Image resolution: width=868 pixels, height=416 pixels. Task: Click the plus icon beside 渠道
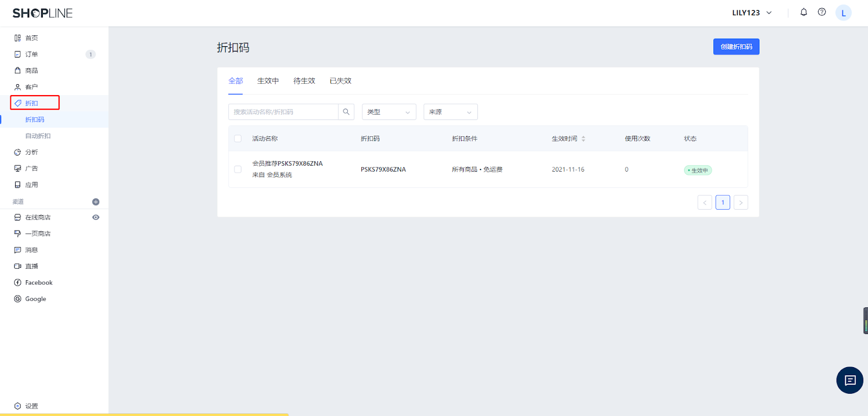(95, 202)
